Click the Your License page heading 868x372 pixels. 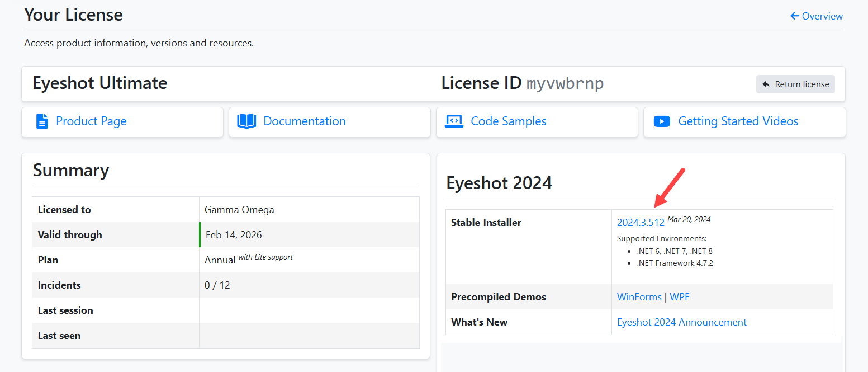click(73, 15)
